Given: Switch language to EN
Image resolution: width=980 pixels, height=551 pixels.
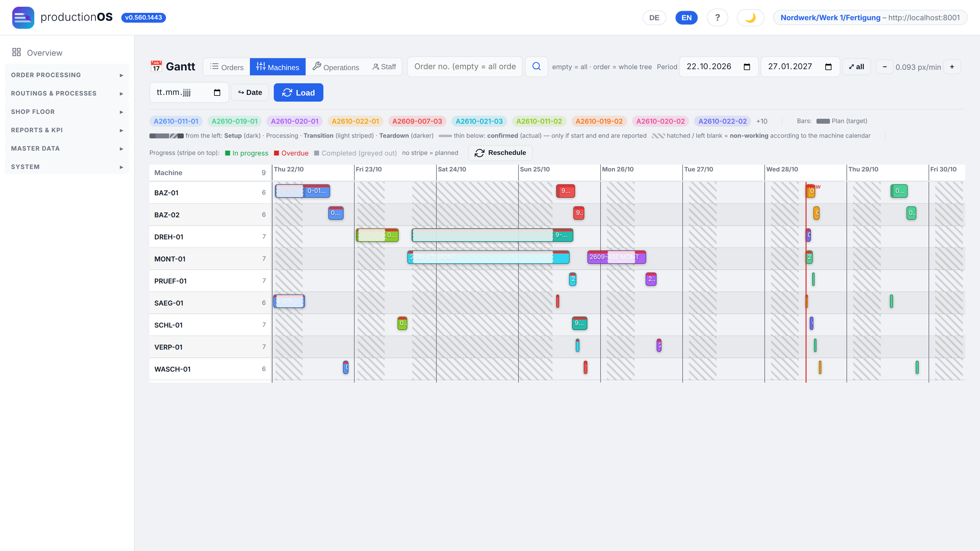Looking at the screenshot, I should pyautogui.click(x=686, y=17).
